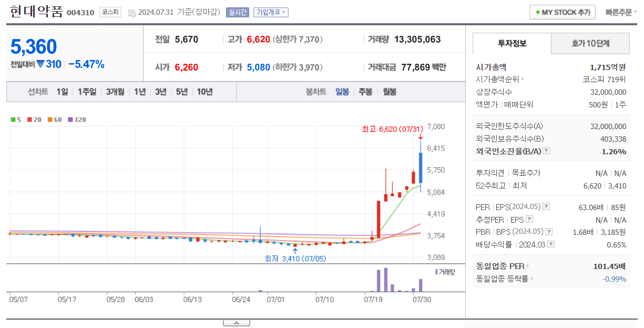Select the 일봉 daily candle chart
The image size is (644, 328).
click(x=342, y=92)
